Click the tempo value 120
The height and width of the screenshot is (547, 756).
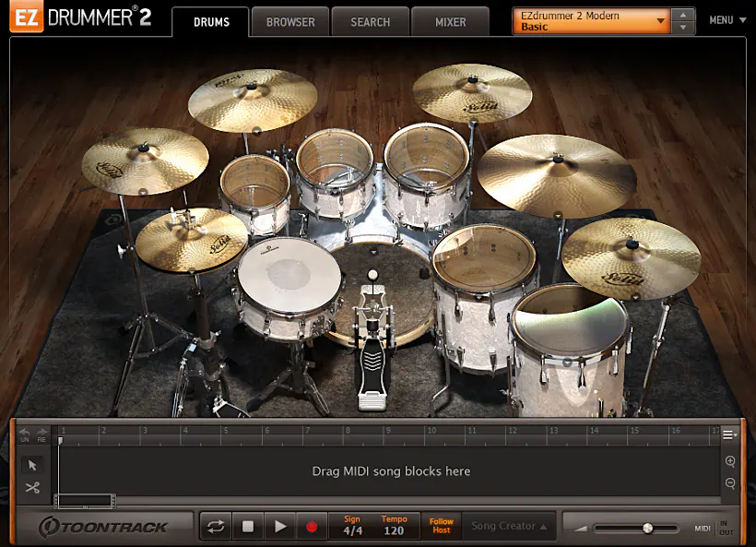coord(394,530)
